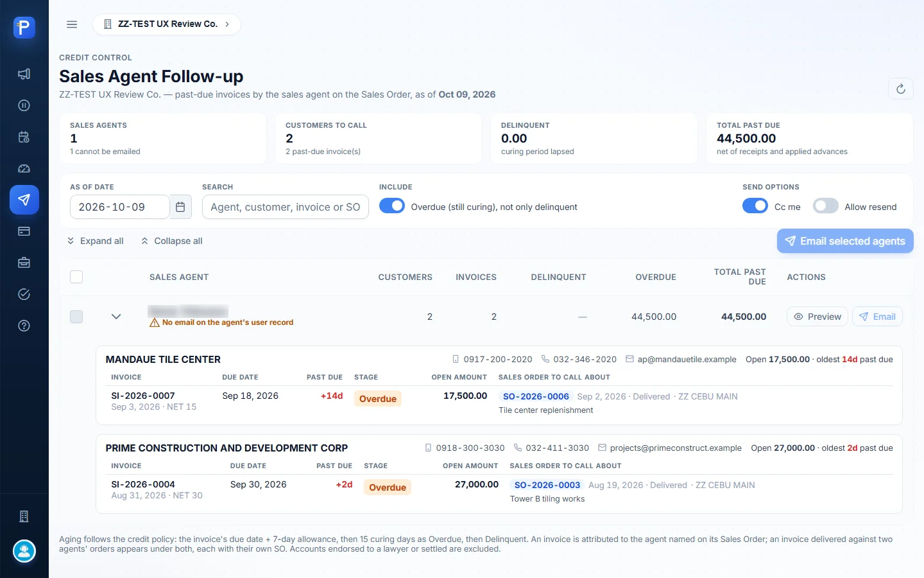924x578 pixels.
Task: Click Email selected agents button
Action: pyautogui.click(x=845, y=241)
